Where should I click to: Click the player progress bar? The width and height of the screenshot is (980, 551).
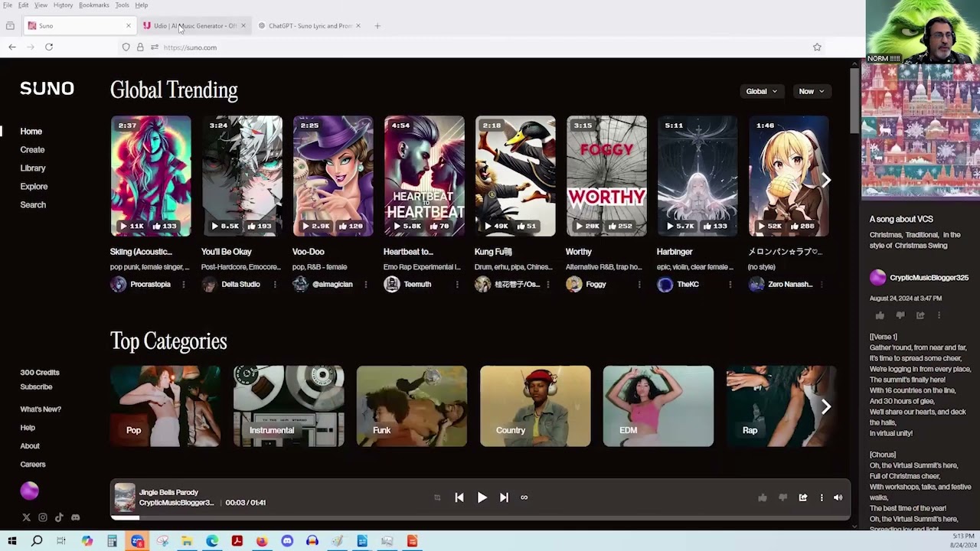[481, 518]
